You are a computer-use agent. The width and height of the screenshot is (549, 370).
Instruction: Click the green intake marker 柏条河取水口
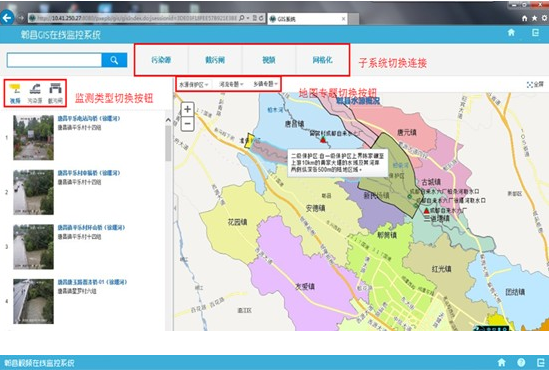click(410, 196)
